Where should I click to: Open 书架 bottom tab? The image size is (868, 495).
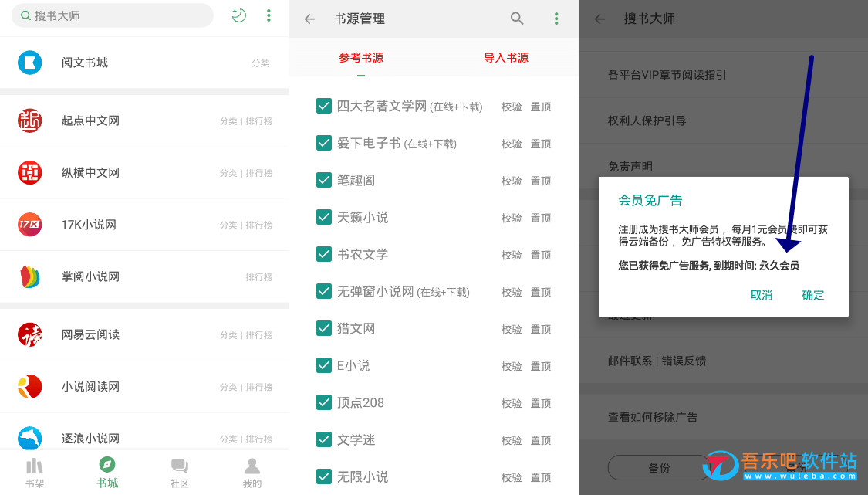point(34,473)
